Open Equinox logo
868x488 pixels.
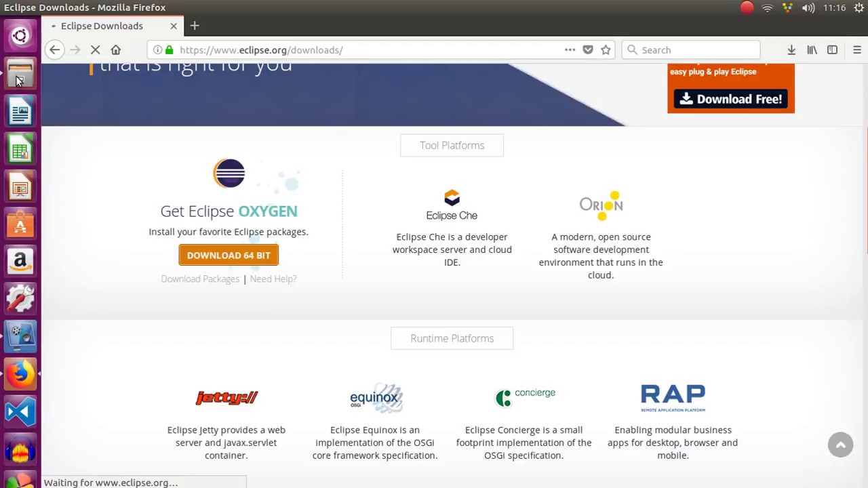376,398
